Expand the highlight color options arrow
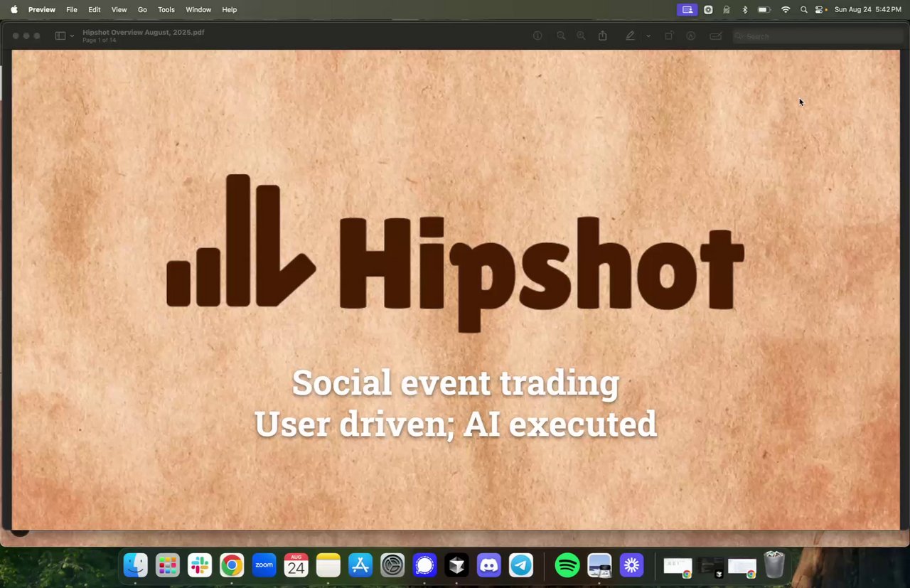 coord(648,36)
